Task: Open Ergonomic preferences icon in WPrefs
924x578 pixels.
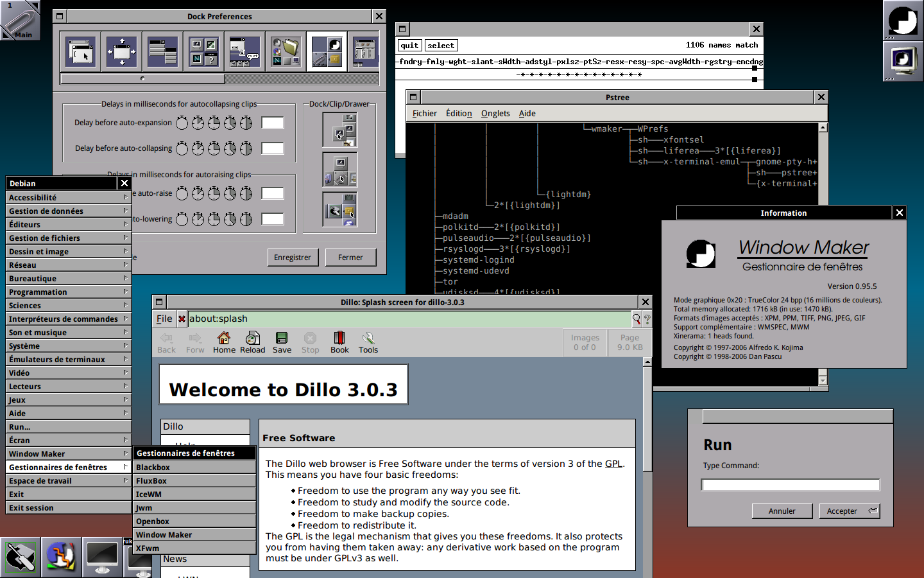Action: (x=245, y=51)
